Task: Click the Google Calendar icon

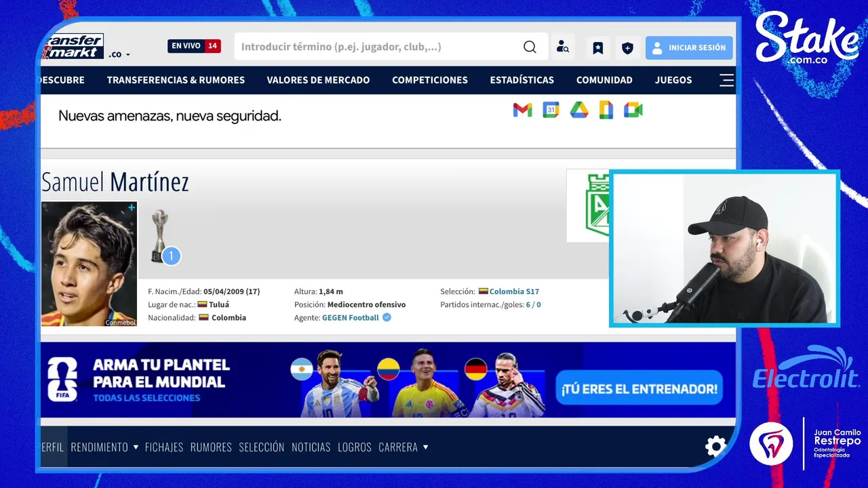Action: coord(551,110)
